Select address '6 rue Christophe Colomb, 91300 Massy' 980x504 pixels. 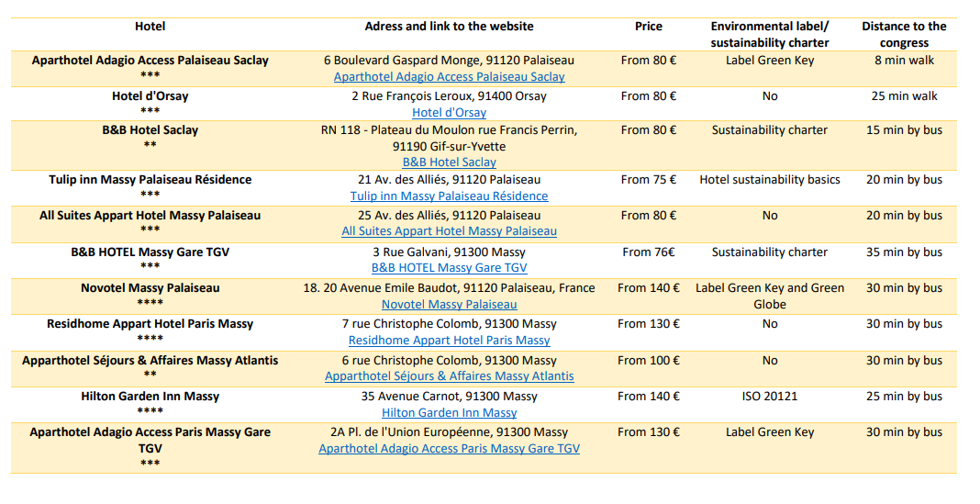click(449, 361)
